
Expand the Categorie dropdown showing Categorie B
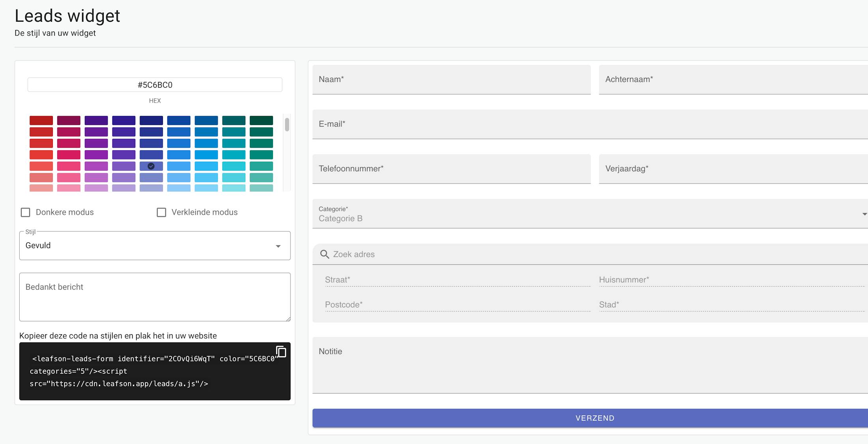pyautogui.click(x=591, y=214)
